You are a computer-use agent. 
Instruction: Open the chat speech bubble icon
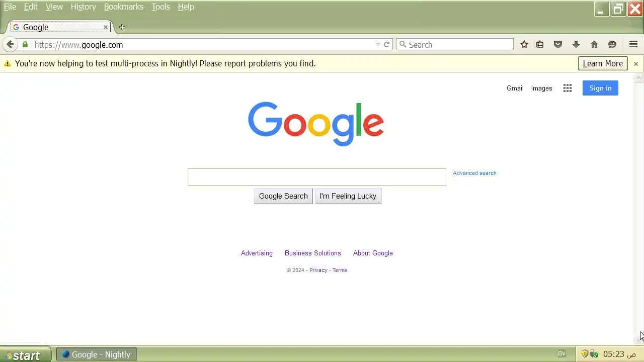coord(612,45)
